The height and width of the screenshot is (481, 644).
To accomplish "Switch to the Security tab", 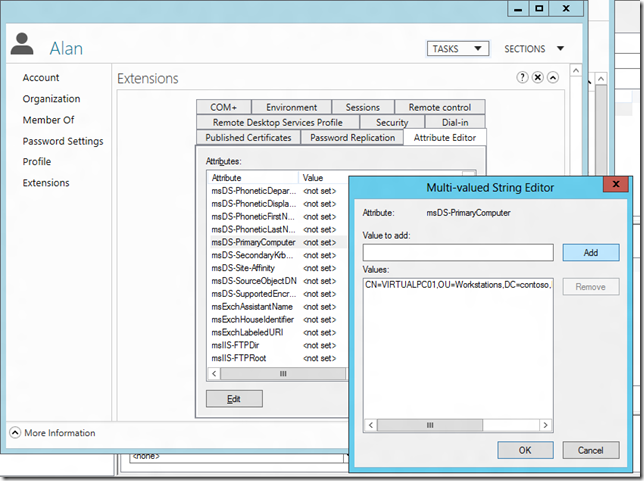I will pos(392,123).
